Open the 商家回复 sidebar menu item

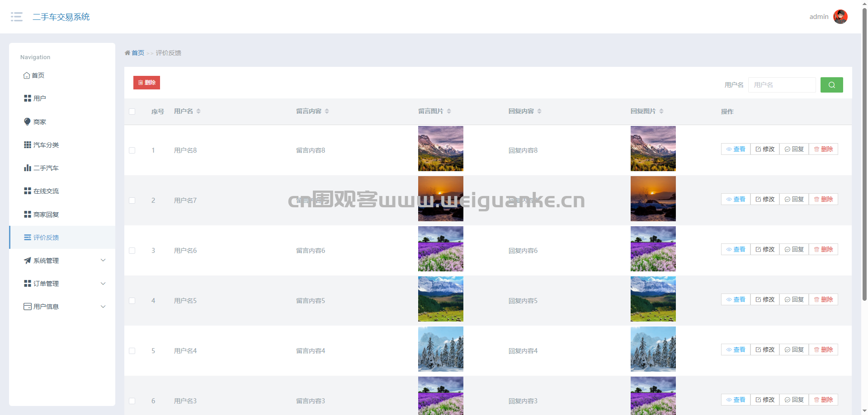point(62,214)
